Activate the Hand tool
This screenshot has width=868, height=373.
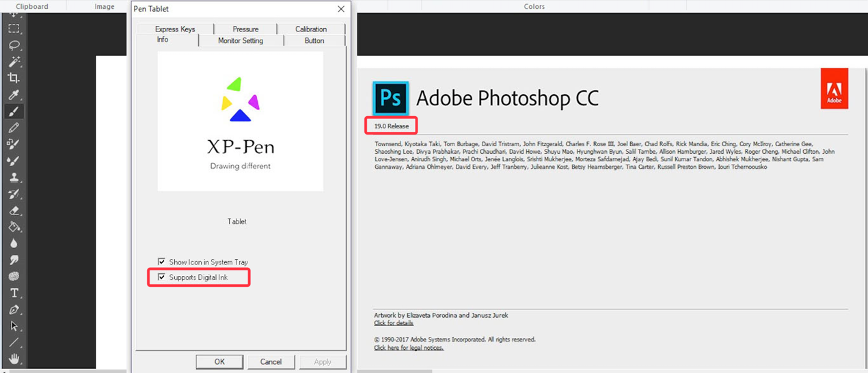pyautogui.click(x=14, y=359)
